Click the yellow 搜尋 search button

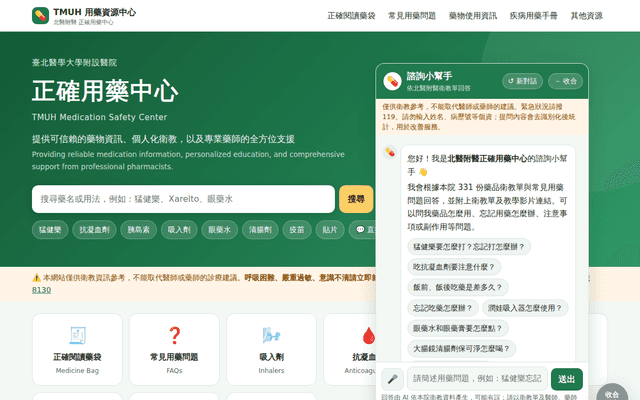(x=356, y=199)
